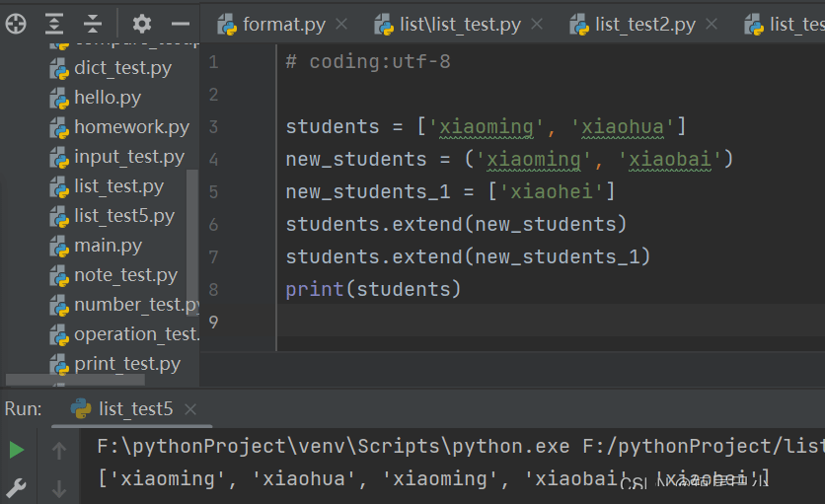
Task: Click the Python icon on list_test5 run tab
Action: point(81,408)
